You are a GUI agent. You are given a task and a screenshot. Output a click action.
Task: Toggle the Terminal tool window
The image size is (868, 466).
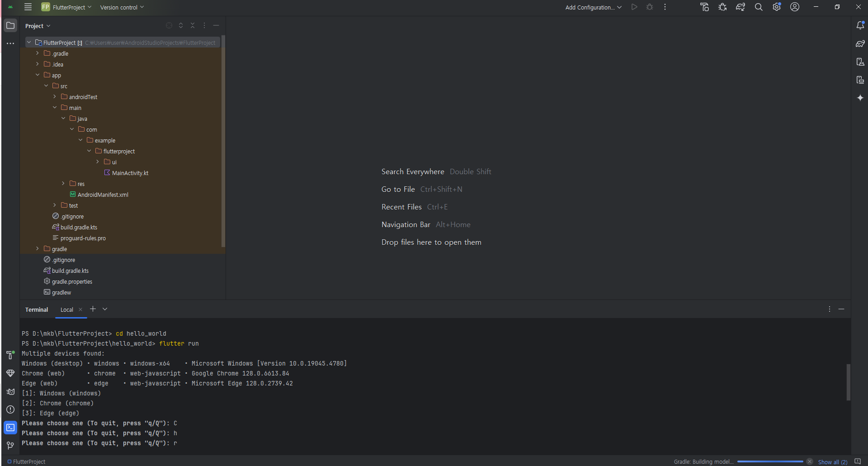click(10, 428)
